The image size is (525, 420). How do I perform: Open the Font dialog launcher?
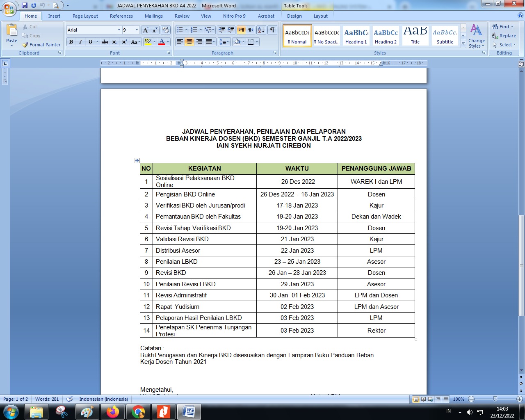pyautogui.click(x=169, y=53)
